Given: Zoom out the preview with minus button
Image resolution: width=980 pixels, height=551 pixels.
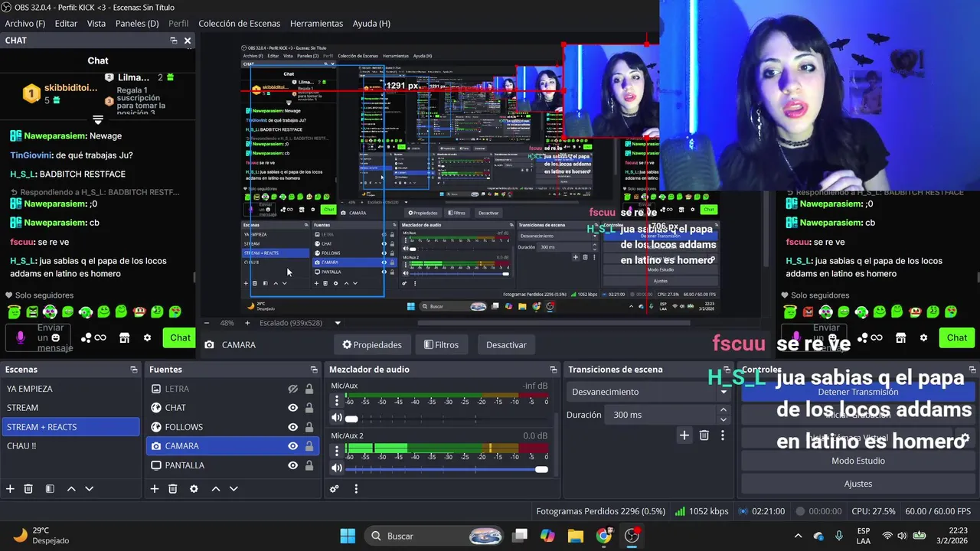Looking at the screenshot, I should coord(206,323).
